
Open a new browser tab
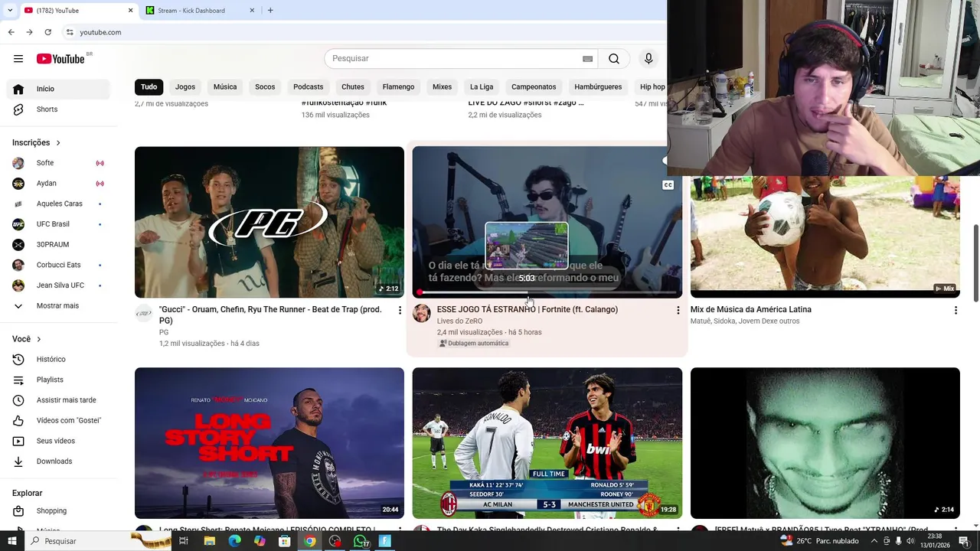pyautogui.click(x=270, y=11)
